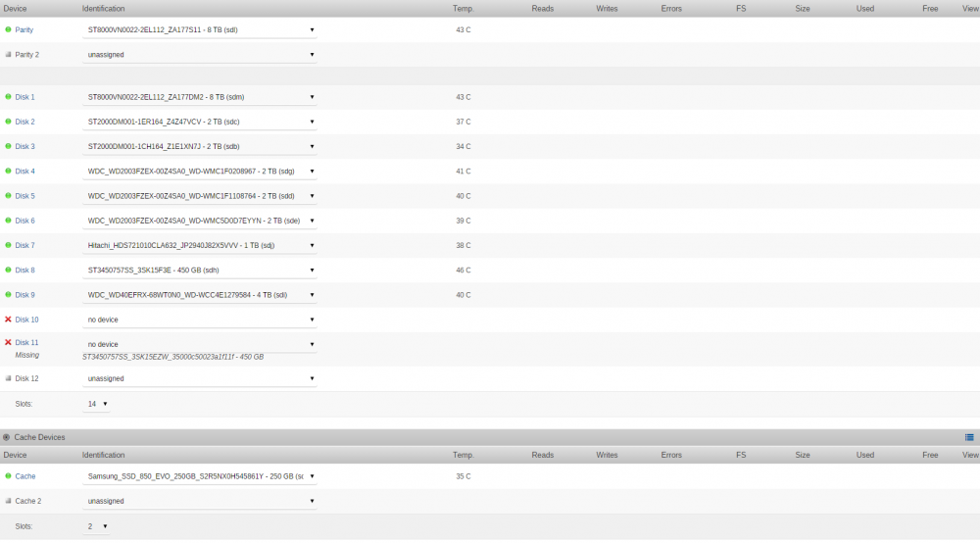Open the Disk 6 link

[25, 221]
